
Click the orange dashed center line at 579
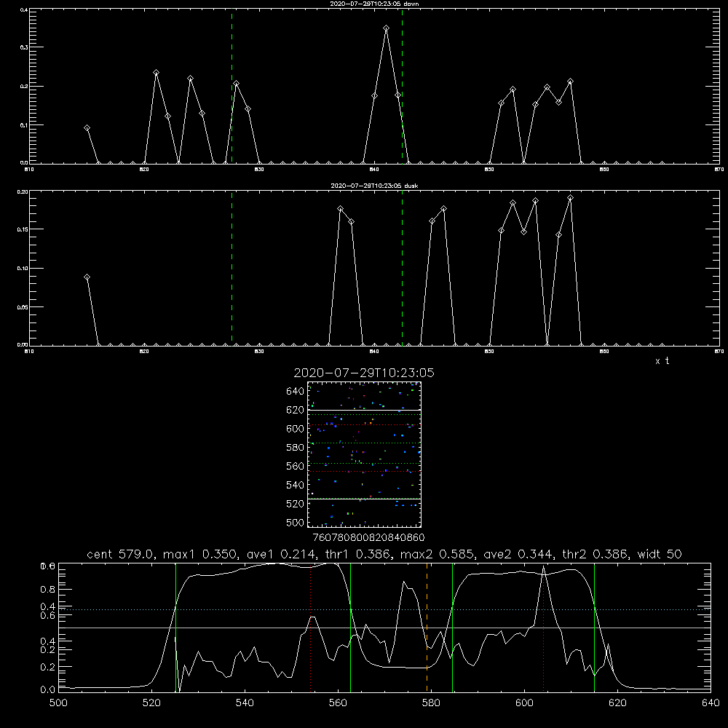427,628
